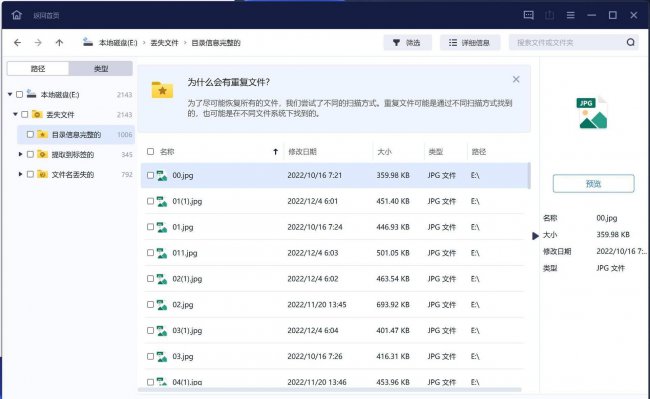Click file name 03(1).jpg
This screenshot has height=399, width=650.
187,331
